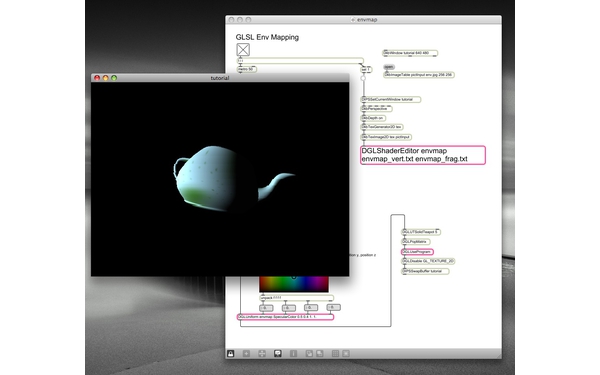Viewport: 600px width, 375px height.
Task: Select the DPSSwapBuffer tutorial object
Action: (425, 271)
